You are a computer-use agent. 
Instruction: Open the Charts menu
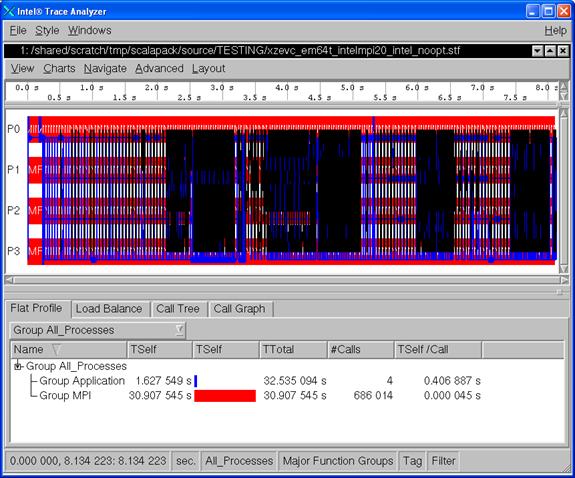(x=59, y=69)
